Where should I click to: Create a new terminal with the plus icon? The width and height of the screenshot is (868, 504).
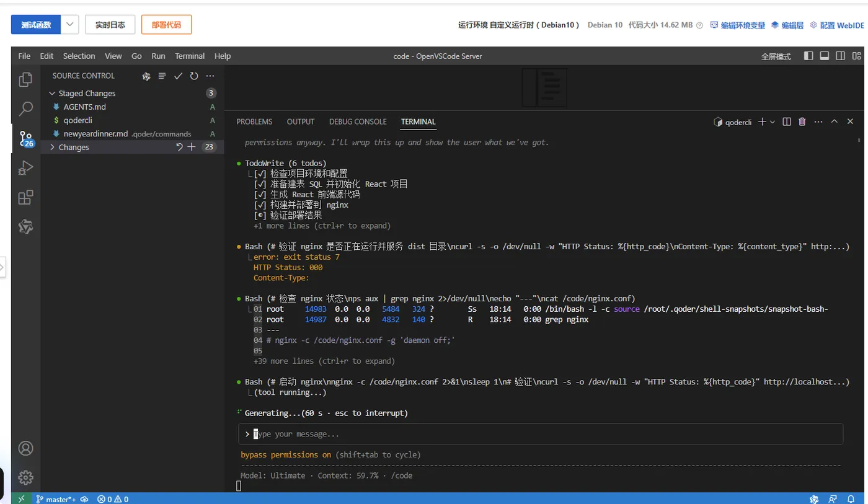point(763,122)
